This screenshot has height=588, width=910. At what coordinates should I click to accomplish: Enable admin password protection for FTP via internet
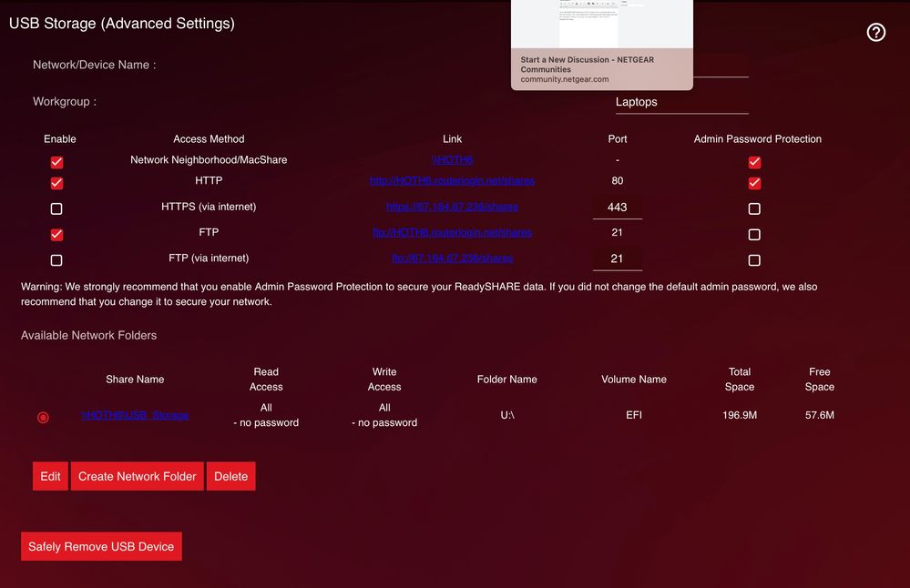coord(754,260)
